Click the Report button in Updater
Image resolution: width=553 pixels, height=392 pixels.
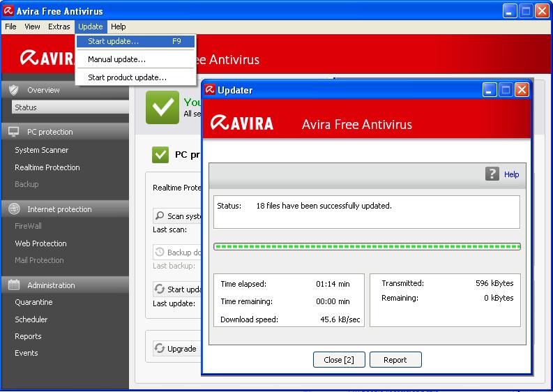tap(395, 359)
